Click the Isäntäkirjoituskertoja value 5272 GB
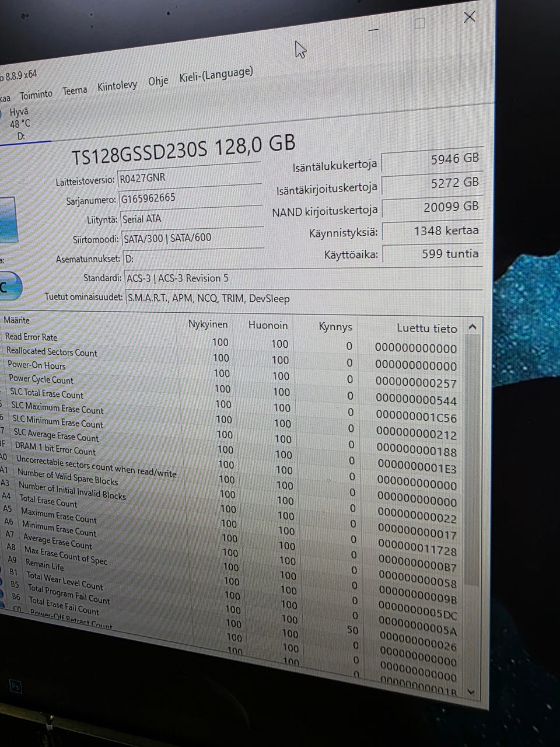Viewport: 560px width, 747px height. pos(432,183)
